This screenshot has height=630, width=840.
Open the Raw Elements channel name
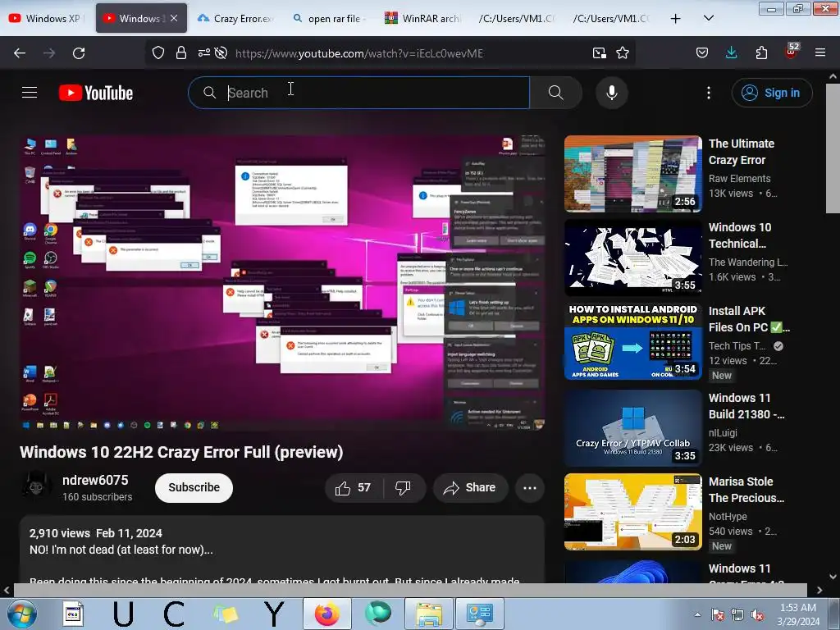pos(739,178)
